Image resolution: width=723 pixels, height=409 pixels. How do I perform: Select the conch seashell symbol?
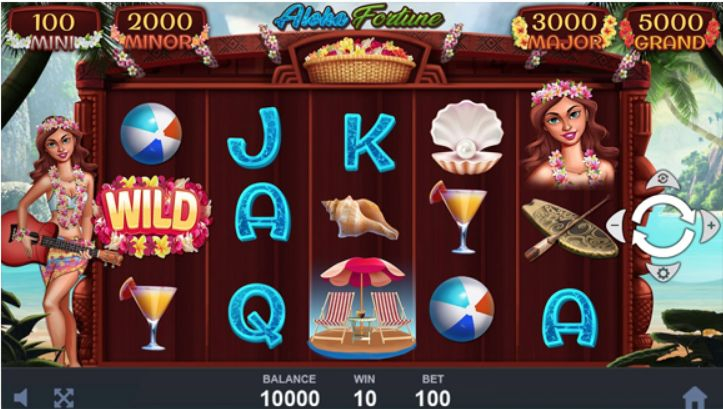coord(360,218)
